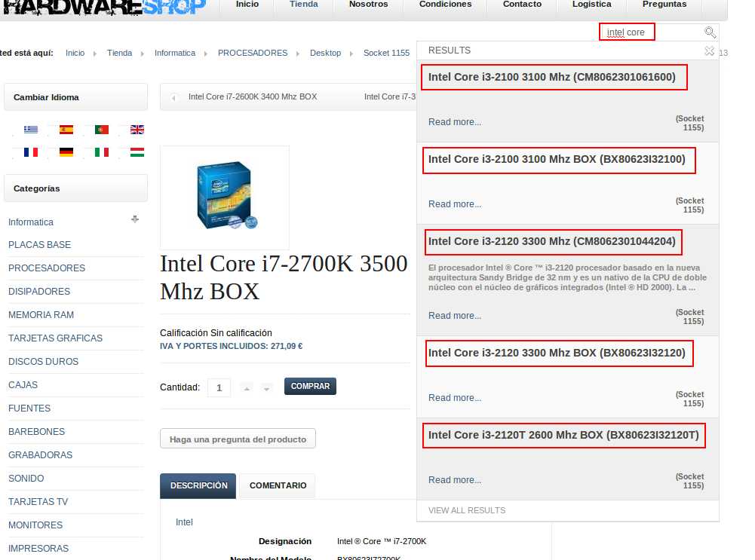Screen dimensions: 755x560
Task: Click the PROCESADORES breadcrumb link
Action: pos(253,53)
